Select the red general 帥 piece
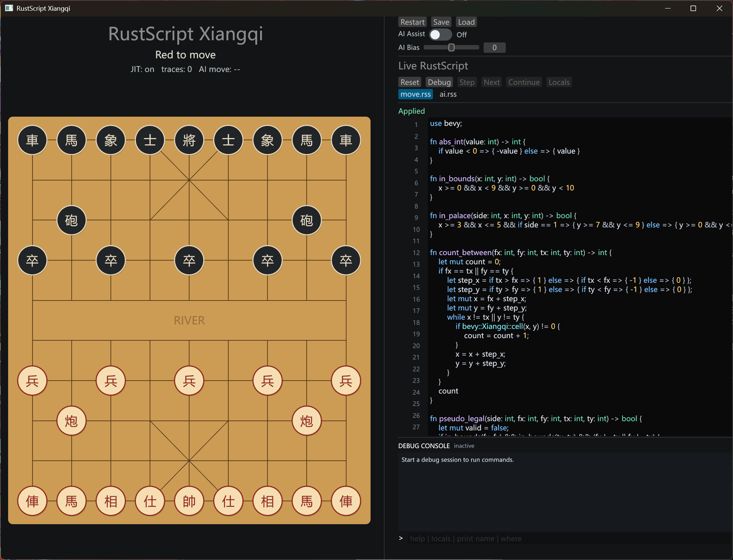Viewport: 733px width, 560px height. coord(189,501)
